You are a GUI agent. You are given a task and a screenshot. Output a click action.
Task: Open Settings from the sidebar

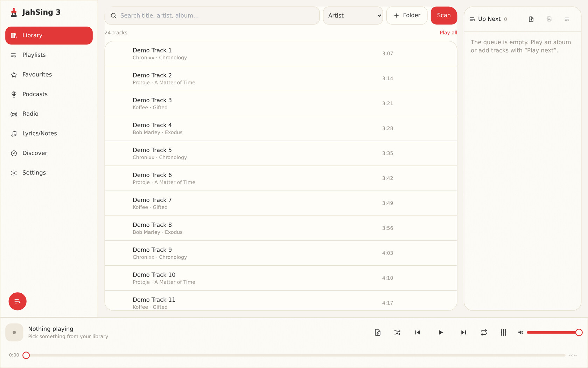point(49,173)
